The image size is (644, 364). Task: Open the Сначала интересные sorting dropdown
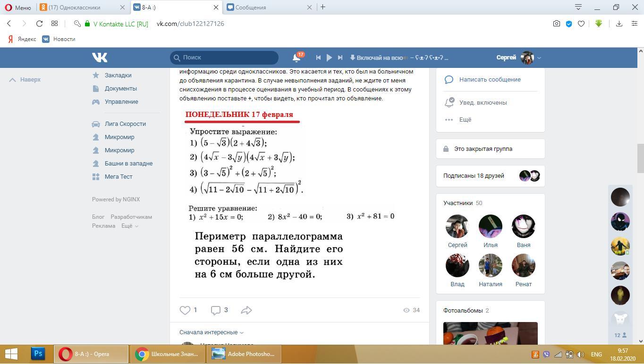pos(212,332)
